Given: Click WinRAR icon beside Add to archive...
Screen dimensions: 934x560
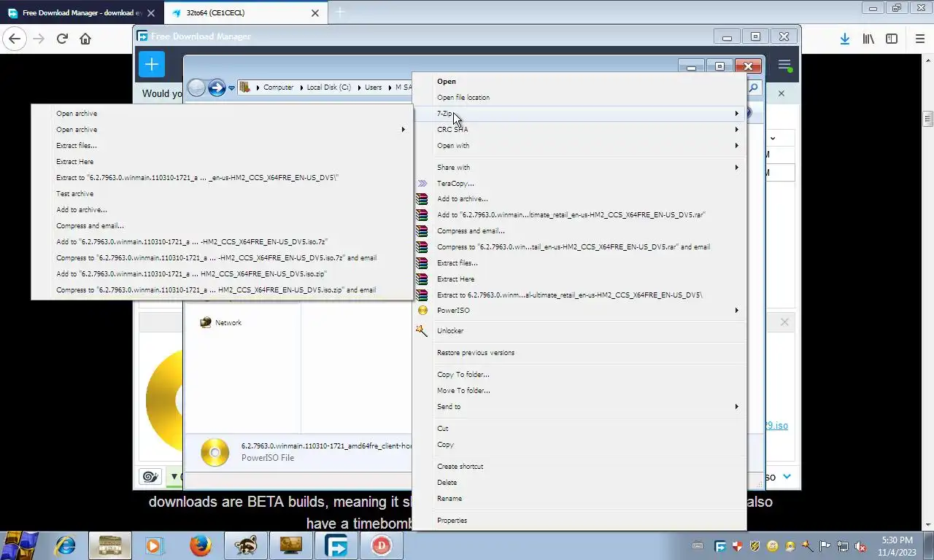Looking at the screenshot, I should pos(422,198).
